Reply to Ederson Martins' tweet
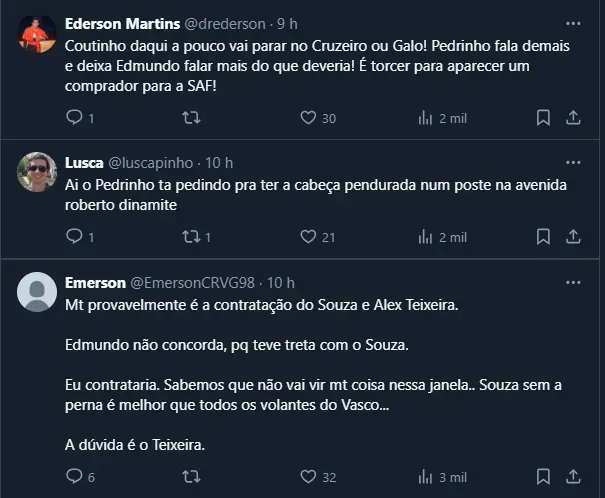This screenshot has width=605, height=498. click(73, 118)
